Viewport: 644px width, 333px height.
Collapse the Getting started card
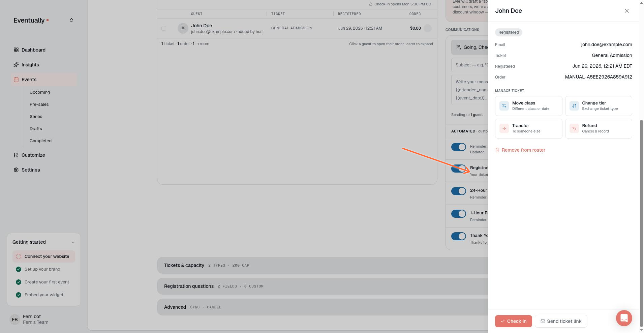(73, 242)
